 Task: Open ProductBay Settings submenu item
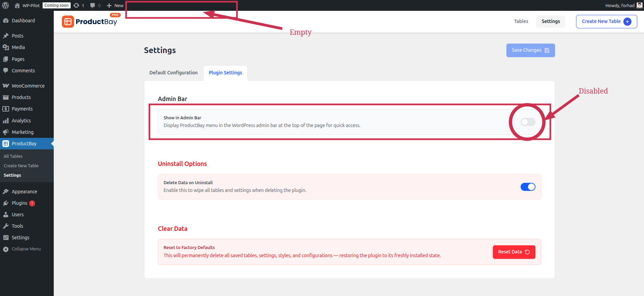click(12, 175)
